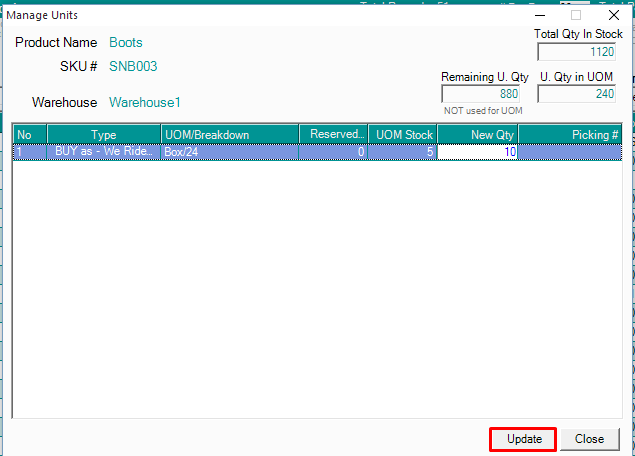Screen dimensions: 635x456
Task: Click the UOM Stock column header
Action: 403,135
